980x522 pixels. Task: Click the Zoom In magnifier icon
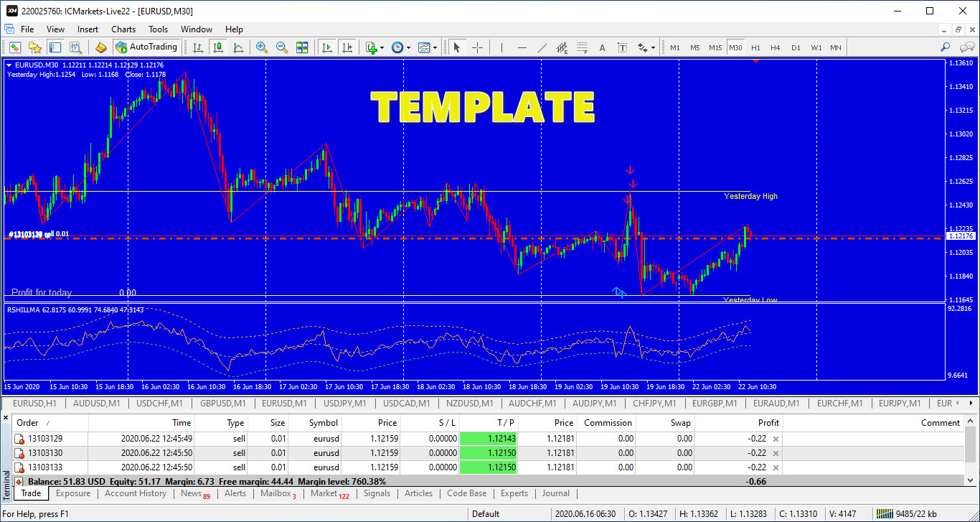tap(262, 47)
